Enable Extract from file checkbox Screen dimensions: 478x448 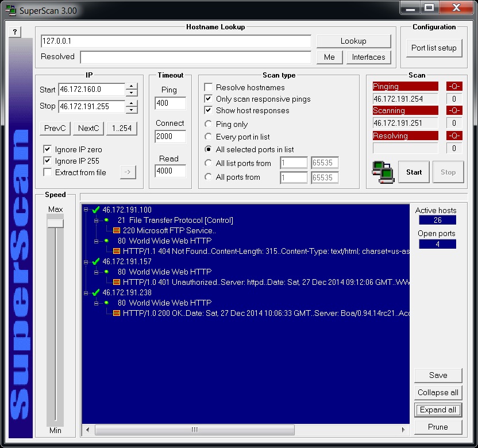47,172
